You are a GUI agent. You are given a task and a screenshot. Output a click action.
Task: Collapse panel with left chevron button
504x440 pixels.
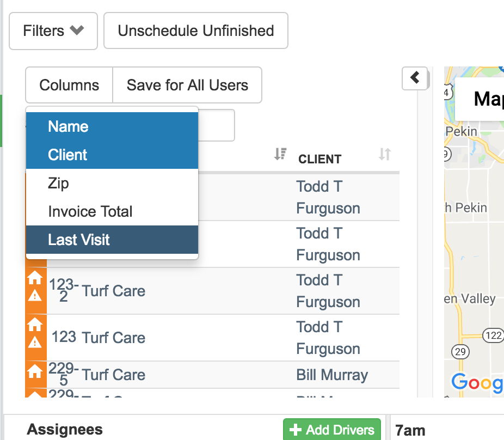point(415,78)
